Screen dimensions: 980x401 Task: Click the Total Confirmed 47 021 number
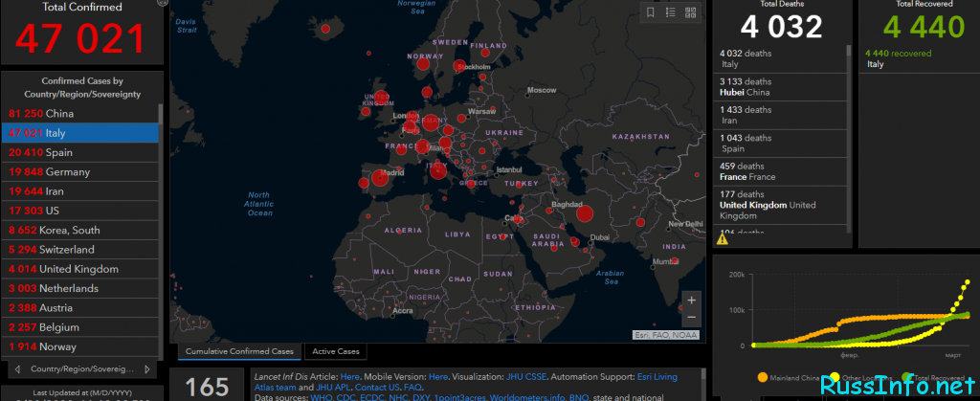80,37
